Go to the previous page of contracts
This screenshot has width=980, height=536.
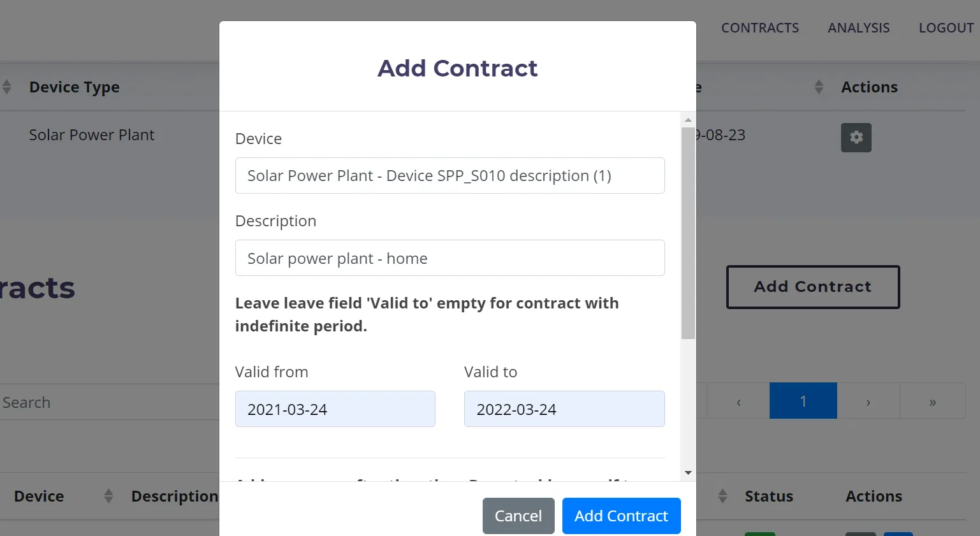(738, 402)
